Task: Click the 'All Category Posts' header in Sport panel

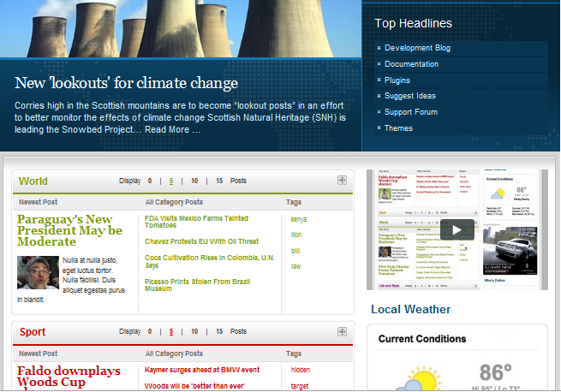Action: [174, 353]
